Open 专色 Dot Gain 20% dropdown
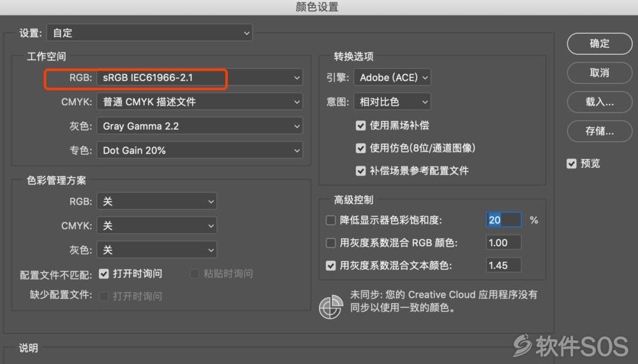638x364 pixels. pos(200,150)
